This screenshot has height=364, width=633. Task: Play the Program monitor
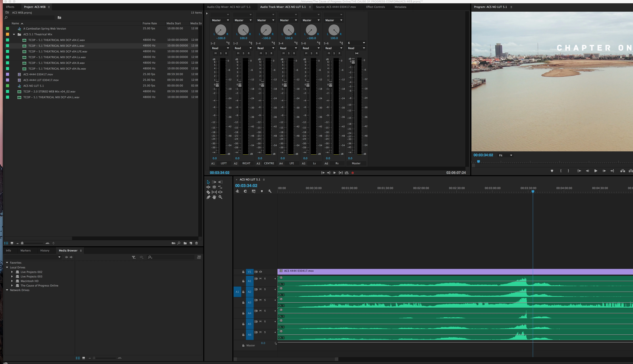(x=596, y=171)
